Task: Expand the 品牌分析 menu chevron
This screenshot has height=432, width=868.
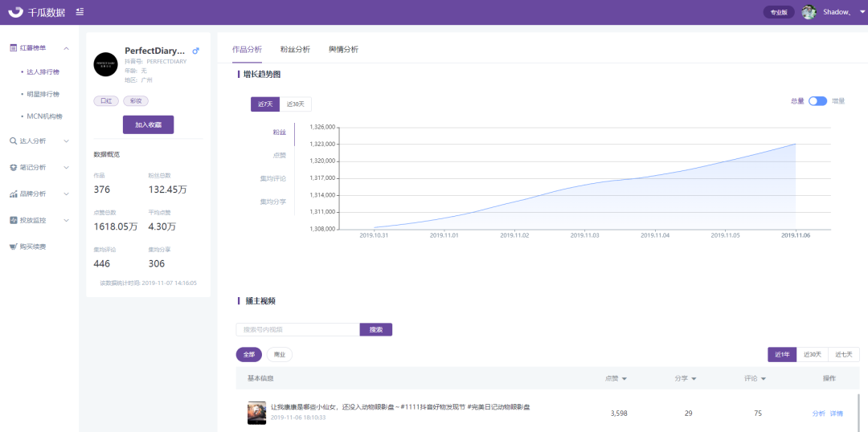Action: [x=67, y=194]
